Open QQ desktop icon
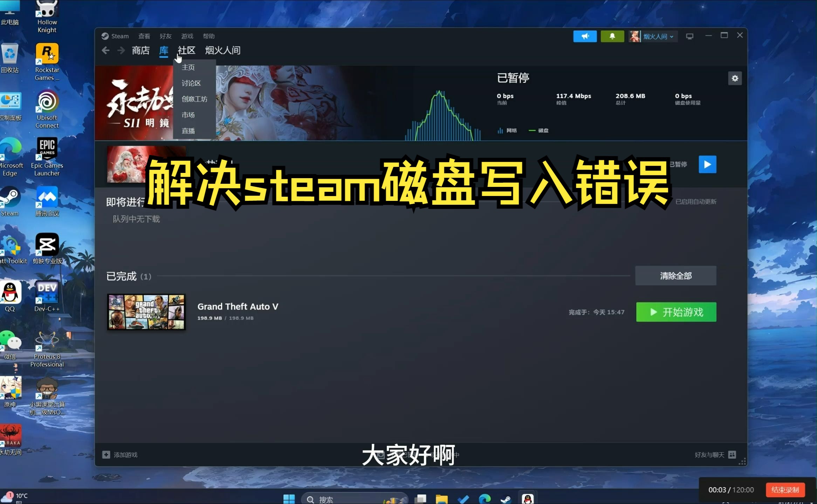This screenshot has height=504, width=817. pos(10,296)
